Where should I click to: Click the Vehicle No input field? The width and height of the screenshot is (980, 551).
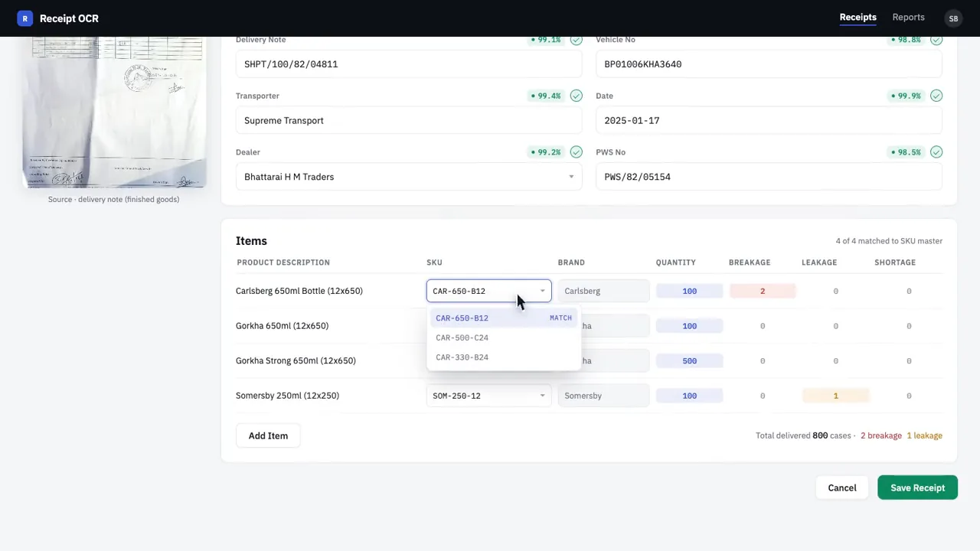(769, 64)
